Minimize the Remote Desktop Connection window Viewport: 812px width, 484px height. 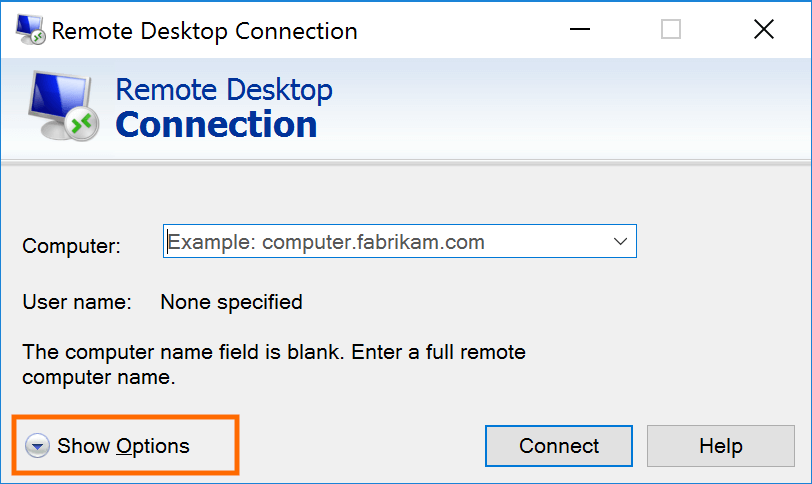pyautogui.click(x=579, y=30)
